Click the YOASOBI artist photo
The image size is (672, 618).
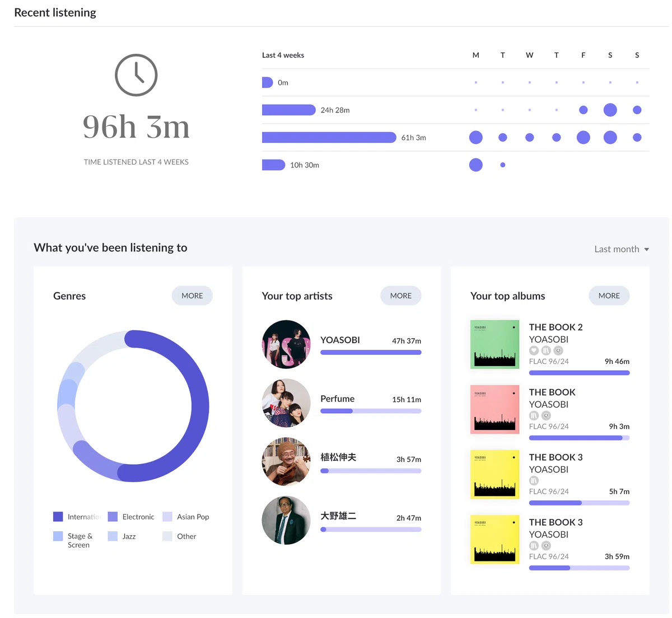pyautogui.click(x=286, y=344)
